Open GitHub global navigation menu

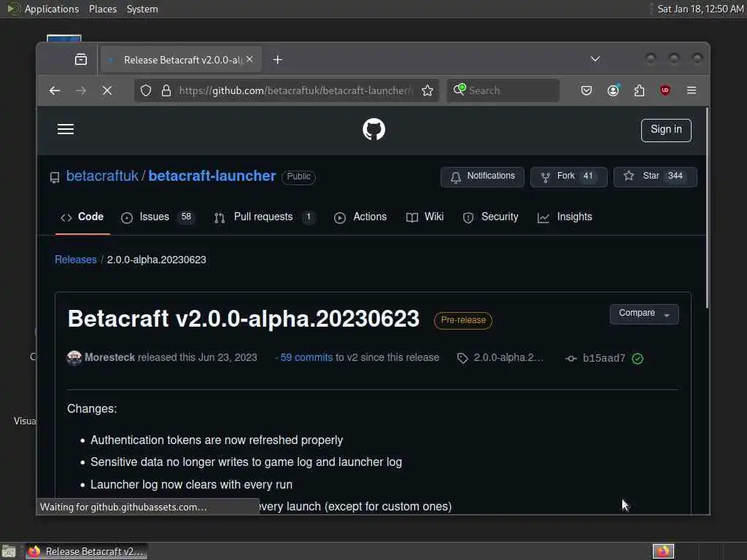coord(66,130)
